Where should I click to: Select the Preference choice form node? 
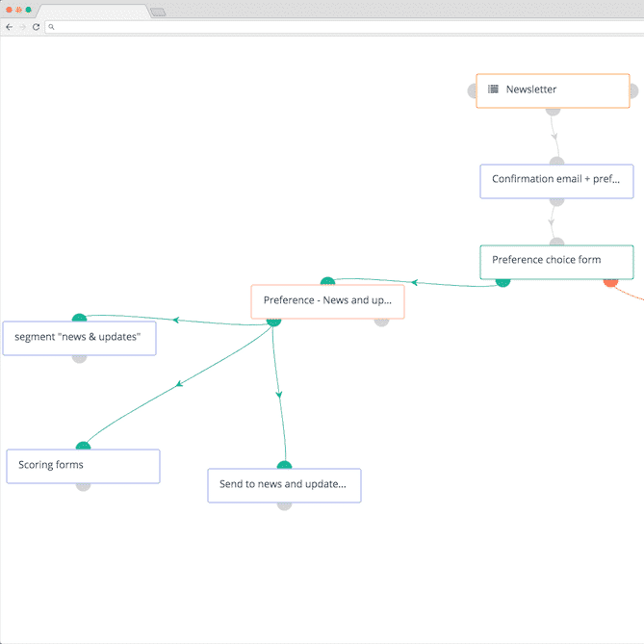coord(556,261)
